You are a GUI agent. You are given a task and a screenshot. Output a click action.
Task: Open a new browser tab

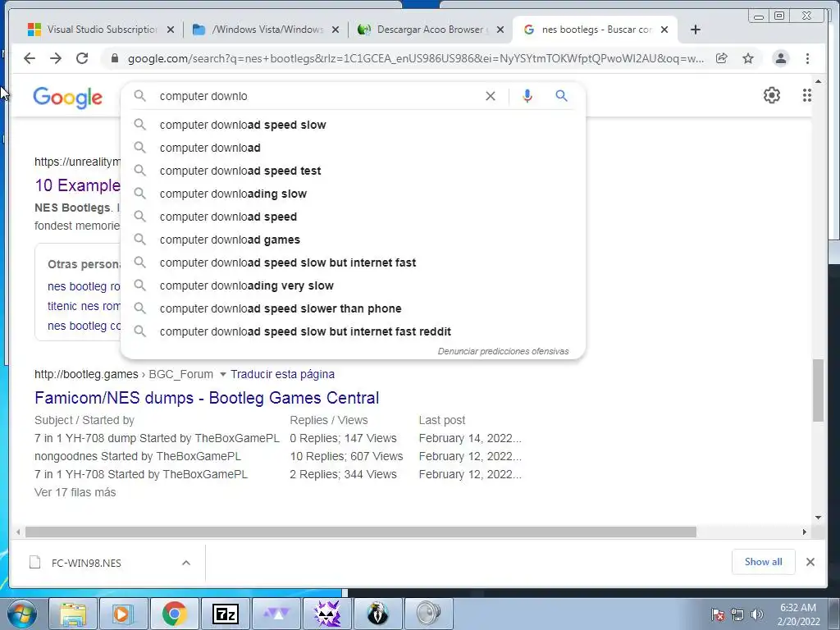(x=696, y=30)
